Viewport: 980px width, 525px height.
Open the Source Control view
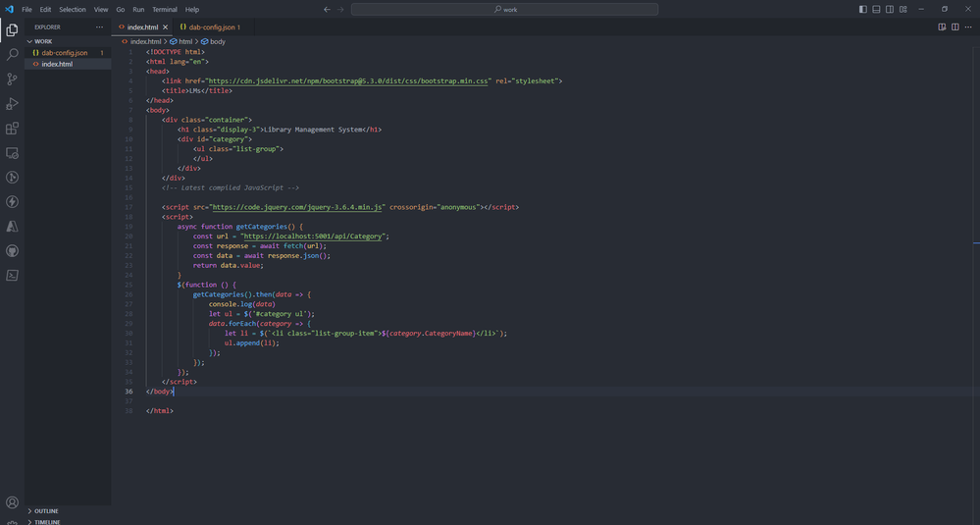12,79
